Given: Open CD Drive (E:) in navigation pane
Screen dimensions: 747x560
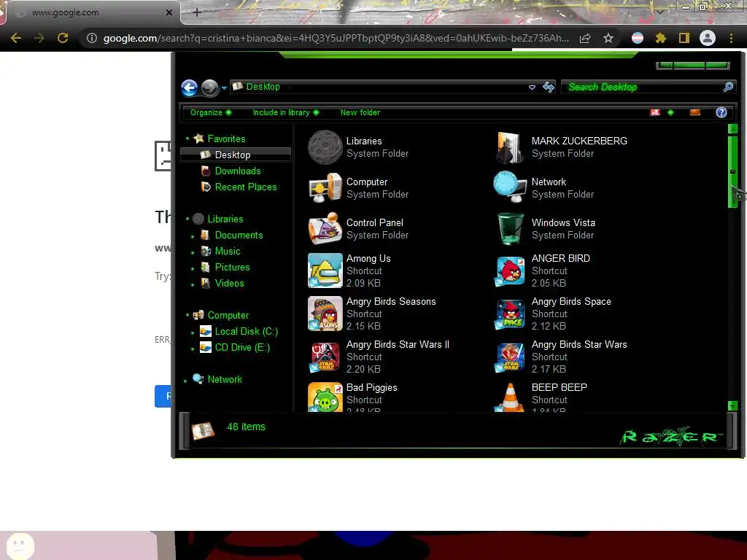Looking at the screenshot, I should (x=242, y=348).
